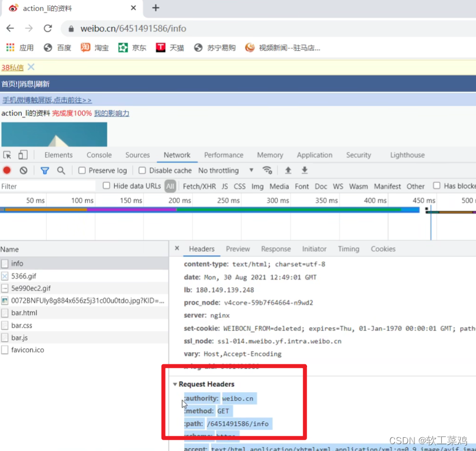Viewport: 476px width, 451px height.
Task: Open the Timing details tab
Action: [349, 249]
